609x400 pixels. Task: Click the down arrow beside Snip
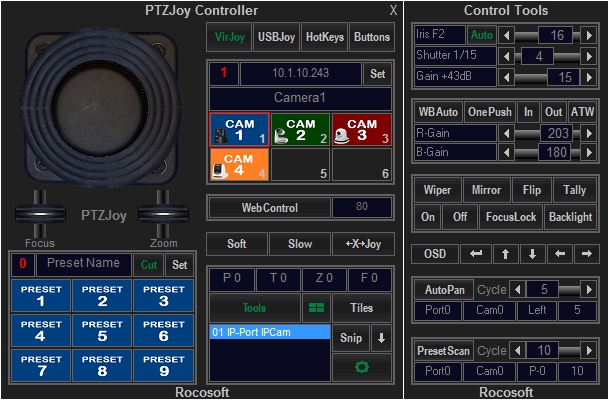[x=381, y=338]
